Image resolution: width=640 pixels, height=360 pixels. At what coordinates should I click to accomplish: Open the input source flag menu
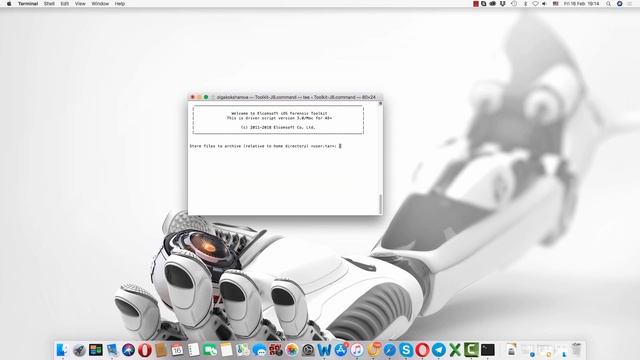coord(556,4)
